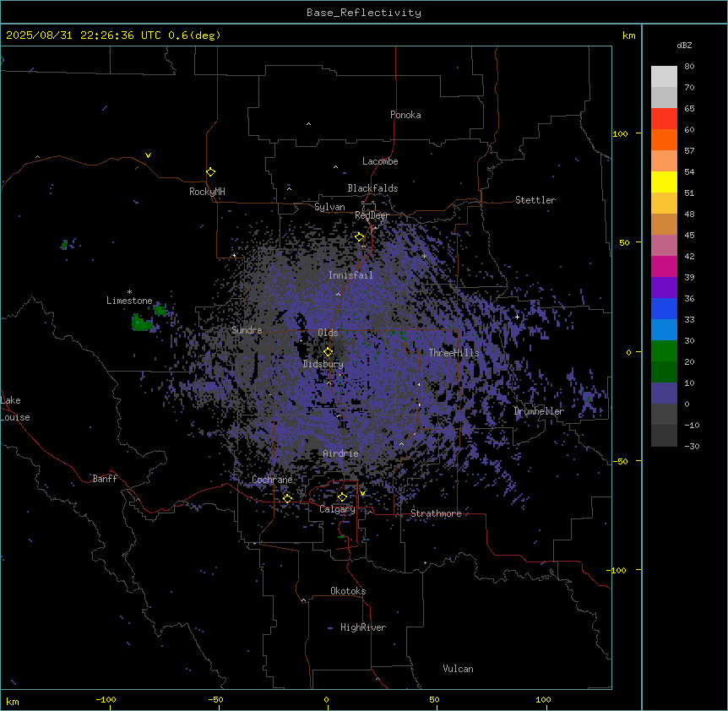Click the lightest gray swatch at legend top
728x711 pixels.
pyautogui.click(x=664, y=77)
